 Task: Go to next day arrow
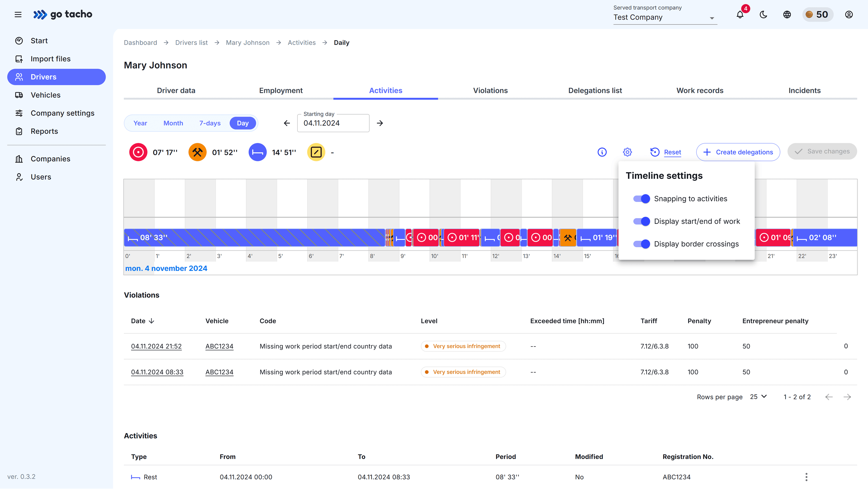[380, 123]
